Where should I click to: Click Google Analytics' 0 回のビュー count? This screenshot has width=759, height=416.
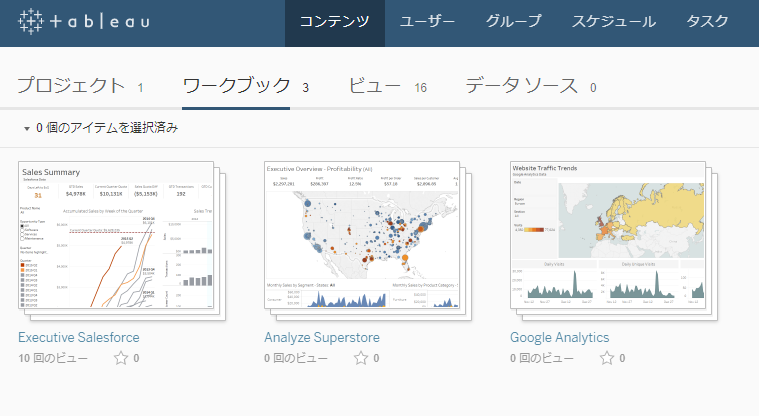coord(542,358)
